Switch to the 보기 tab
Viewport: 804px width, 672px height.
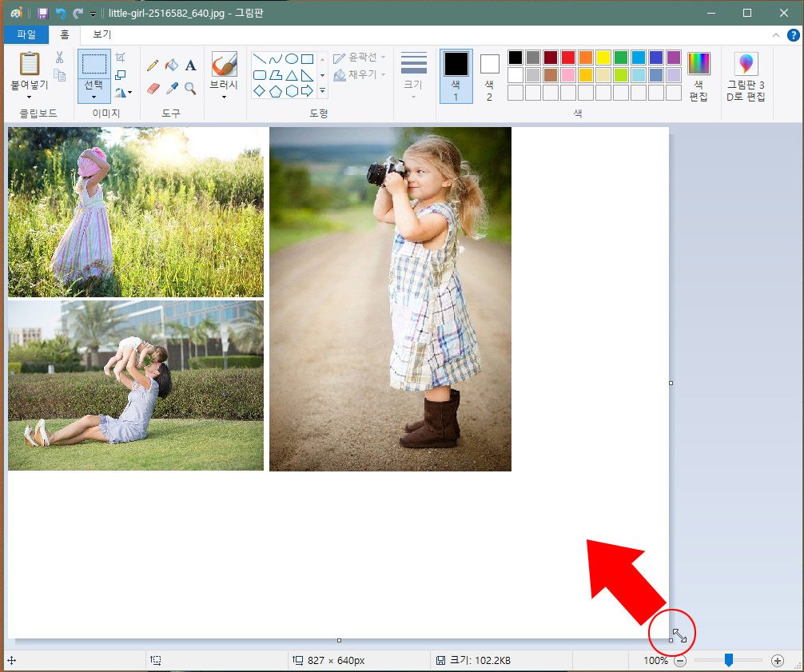(x=101, y=34)
